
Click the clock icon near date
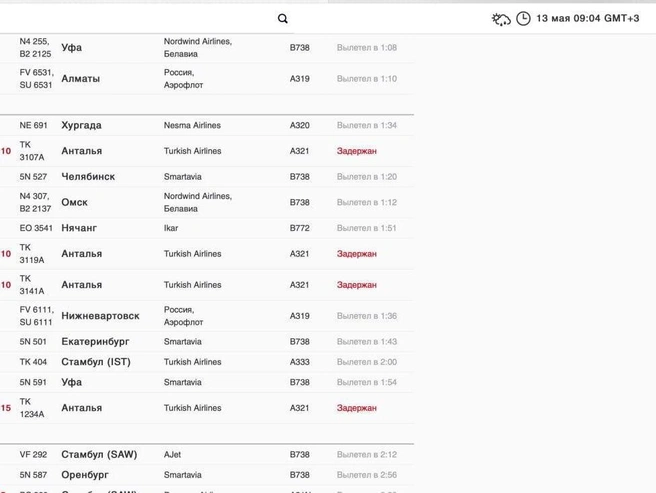tap(523, 18)
